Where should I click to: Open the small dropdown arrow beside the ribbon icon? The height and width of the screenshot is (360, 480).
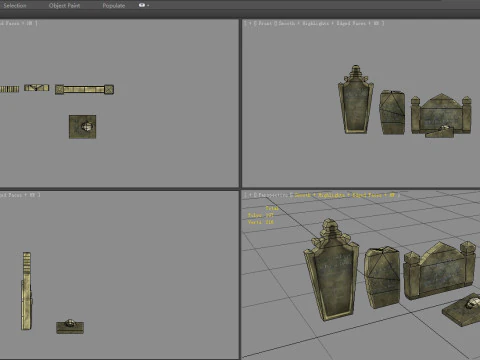[148, 5]
